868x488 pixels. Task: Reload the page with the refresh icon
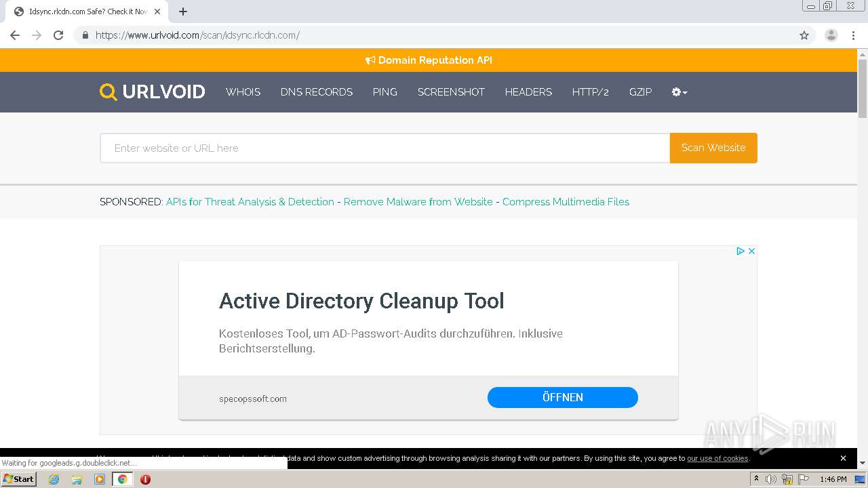coord(58,35)
